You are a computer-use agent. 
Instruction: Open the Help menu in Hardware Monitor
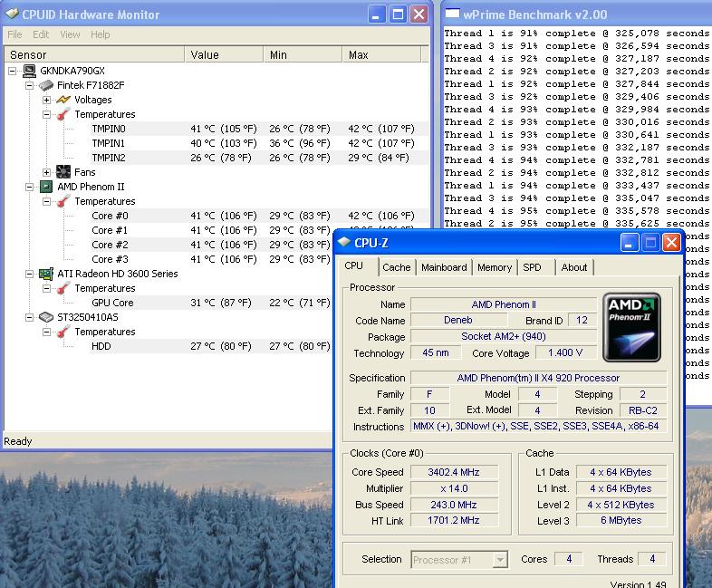(100, 34)
